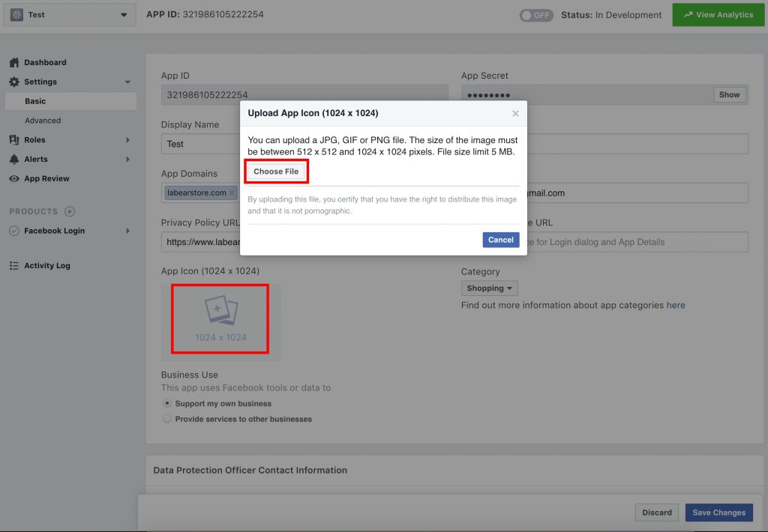Click the Settings gear icon in sidebar
The width and height of the screenshot is (768, 532).
[x=14, y=82]
